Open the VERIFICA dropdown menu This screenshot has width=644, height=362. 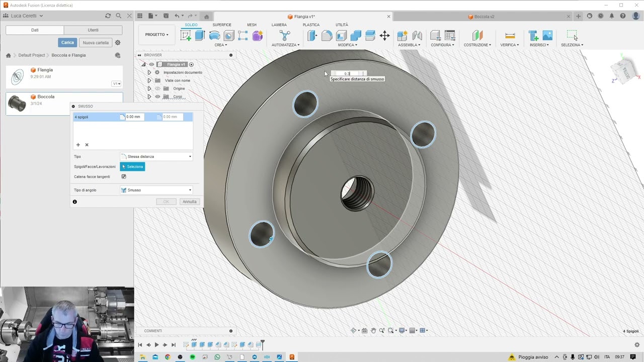click(x=510, y=45)
